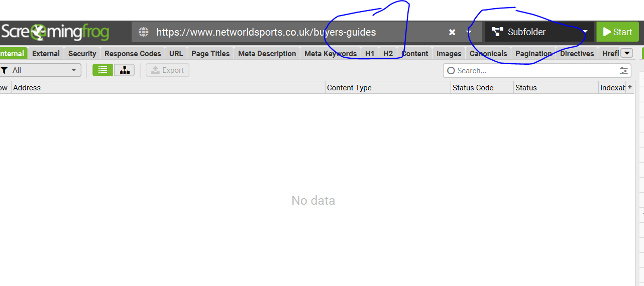The width and height of the screenshot is (644, 286).
Task: Switch to the Response Codes tab
Action: pyautogui.click(x=133, y=54)
